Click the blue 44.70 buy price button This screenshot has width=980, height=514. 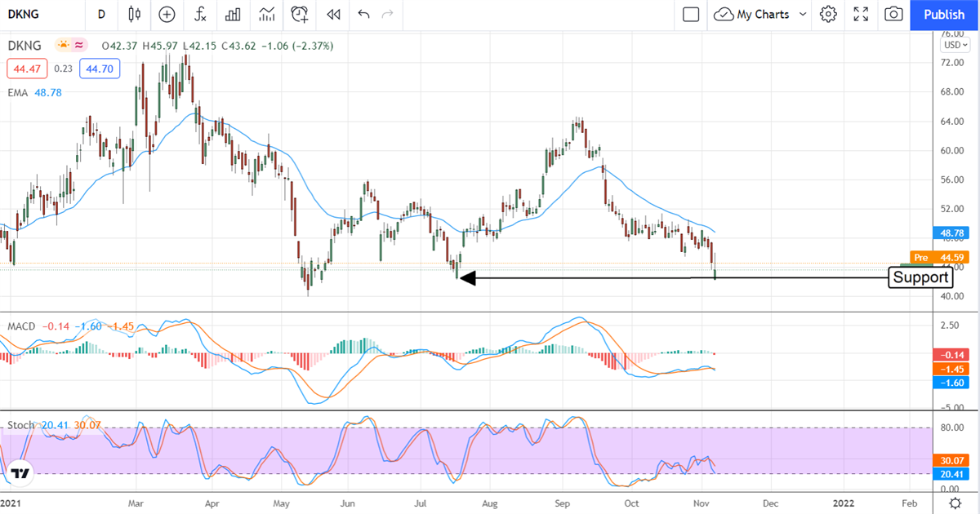click(x=100, y=69)
